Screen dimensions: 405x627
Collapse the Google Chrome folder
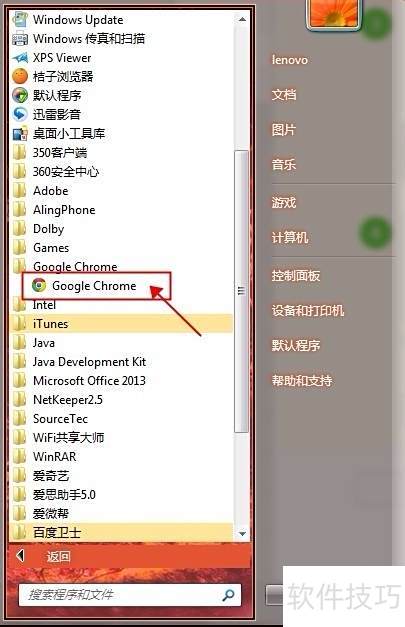pyautogui.click(x=120, y=266)
